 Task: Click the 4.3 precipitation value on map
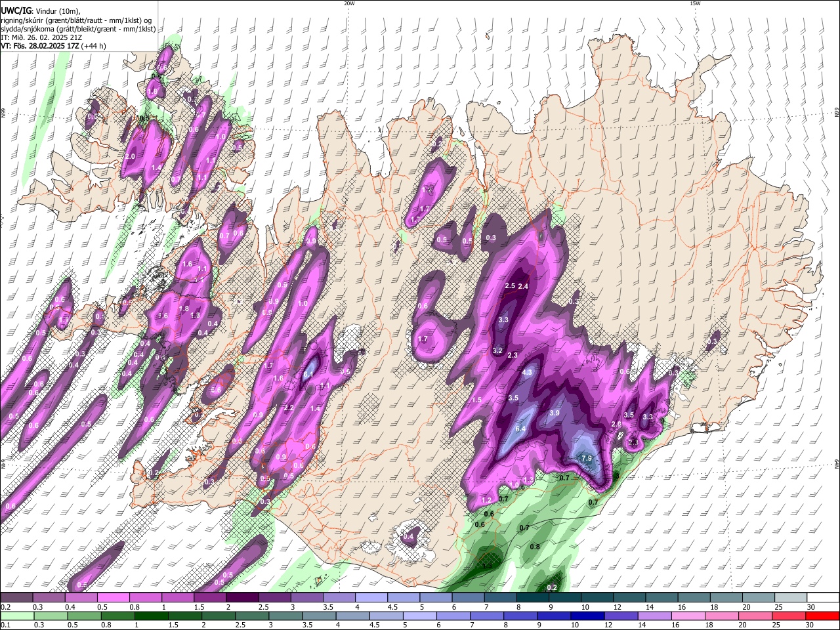pyautogui.click(x=527, y=372)
